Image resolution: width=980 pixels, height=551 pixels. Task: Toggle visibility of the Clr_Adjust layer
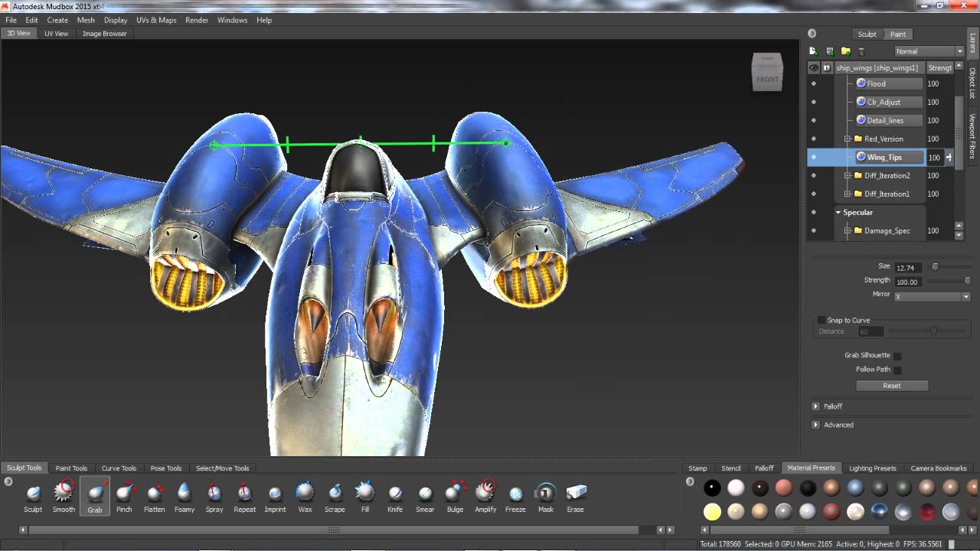coord(813,102)
